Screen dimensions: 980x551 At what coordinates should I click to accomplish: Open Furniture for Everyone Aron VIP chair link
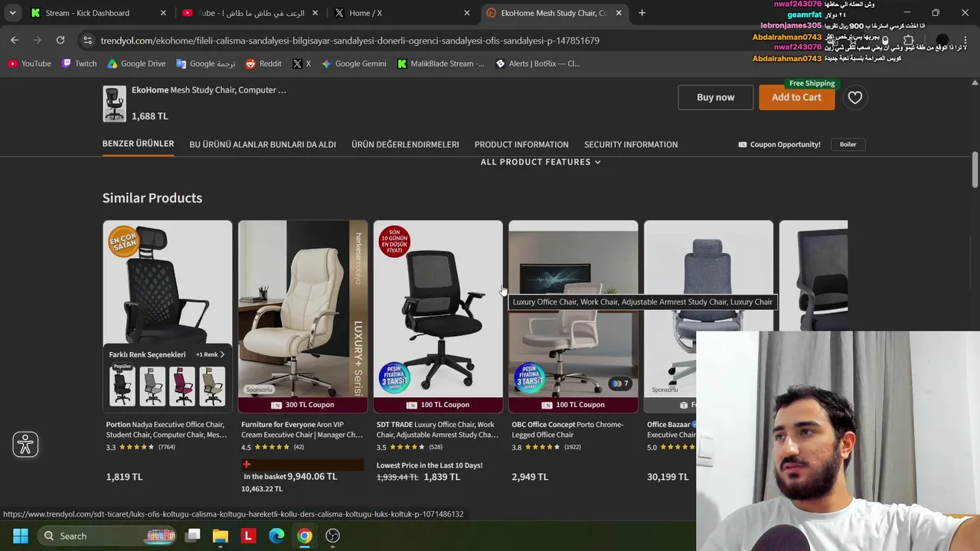pos(302,429)
